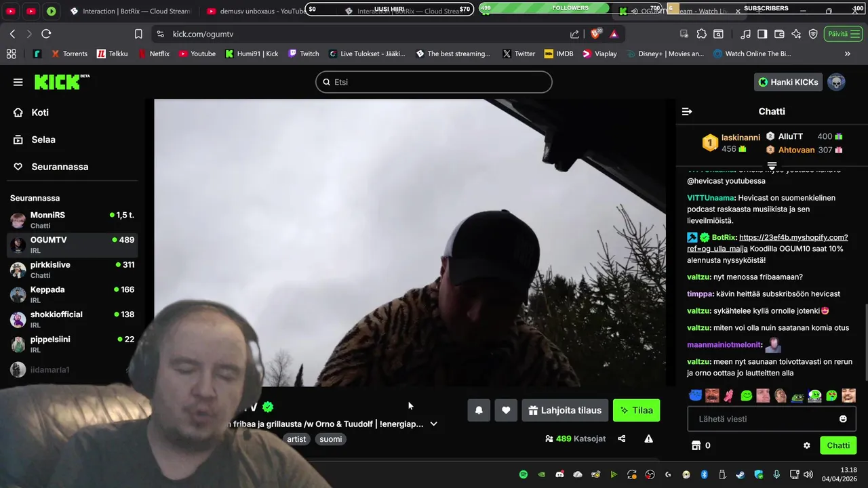868x488 pixels.
Task: Collapse the chat panel arrow icon
Action: (x=687, y=111)
